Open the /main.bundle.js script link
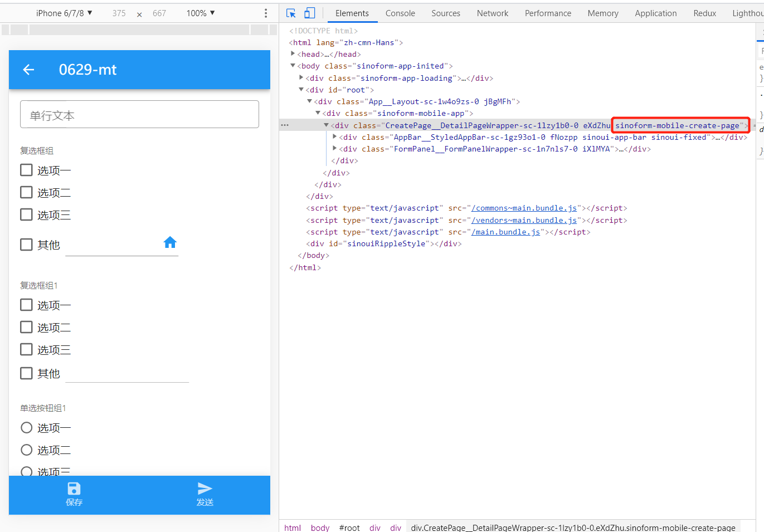This screenshot has height=532, width=764. click(506, 232)
